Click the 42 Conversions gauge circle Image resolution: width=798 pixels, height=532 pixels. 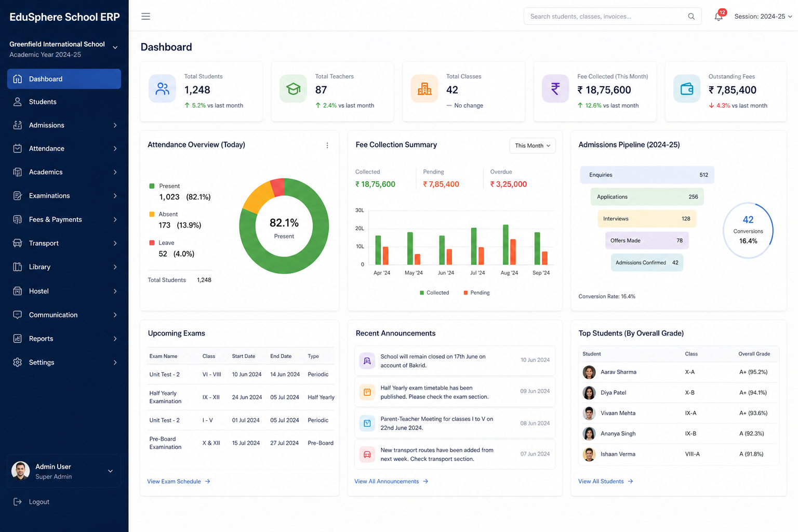748,230
